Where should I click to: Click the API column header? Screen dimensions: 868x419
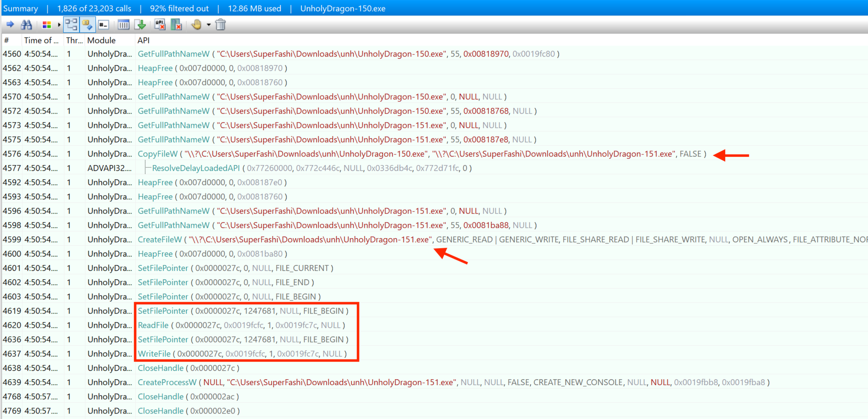point(143,40)
